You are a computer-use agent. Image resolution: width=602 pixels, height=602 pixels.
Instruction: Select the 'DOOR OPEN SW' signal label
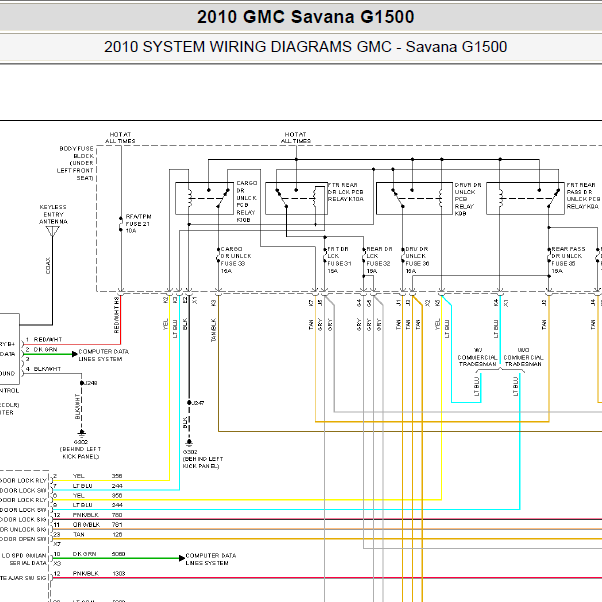point(23,539)
